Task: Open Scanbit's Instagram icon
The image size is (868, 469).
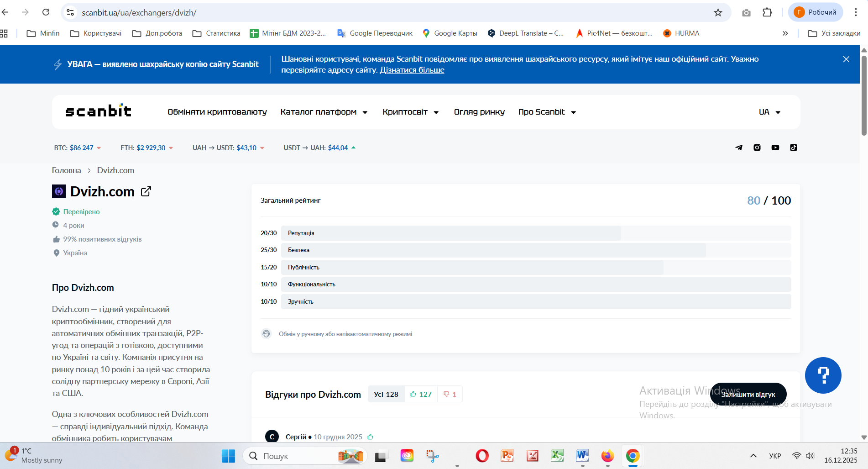Action: pos(757,148)
